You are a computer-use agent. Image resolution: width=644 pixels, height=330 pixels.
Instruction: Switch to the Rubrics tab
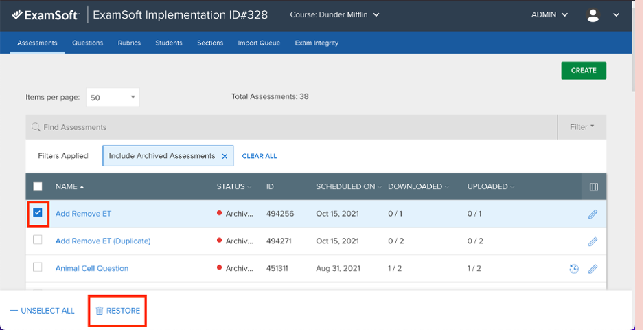click(129, 43)
